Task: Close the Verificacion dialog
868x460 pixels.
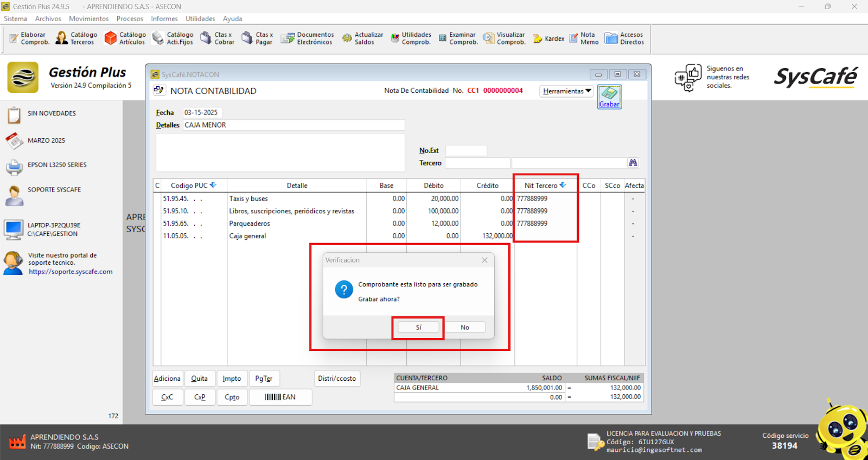Action: [484, 260]
